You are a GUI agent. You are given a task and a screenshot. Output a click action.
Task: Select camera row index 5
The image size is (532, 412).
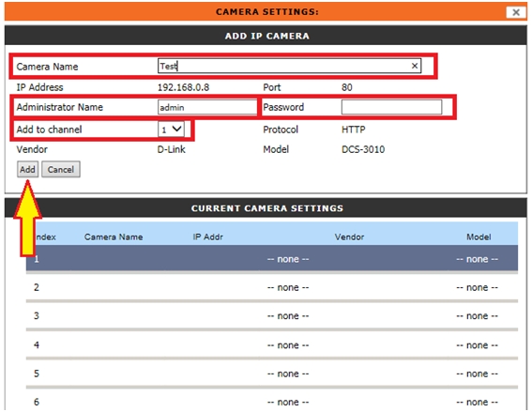[x=272, y=374]
